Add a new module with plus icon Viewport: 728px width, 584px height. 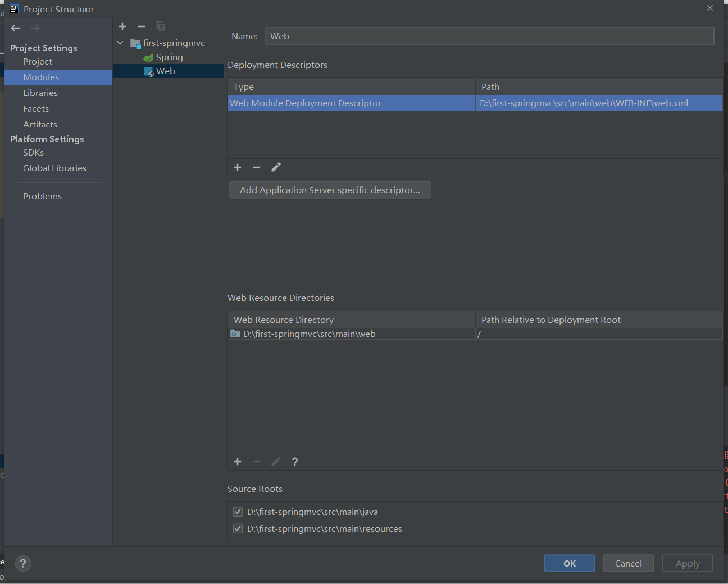tap(122, 26)
